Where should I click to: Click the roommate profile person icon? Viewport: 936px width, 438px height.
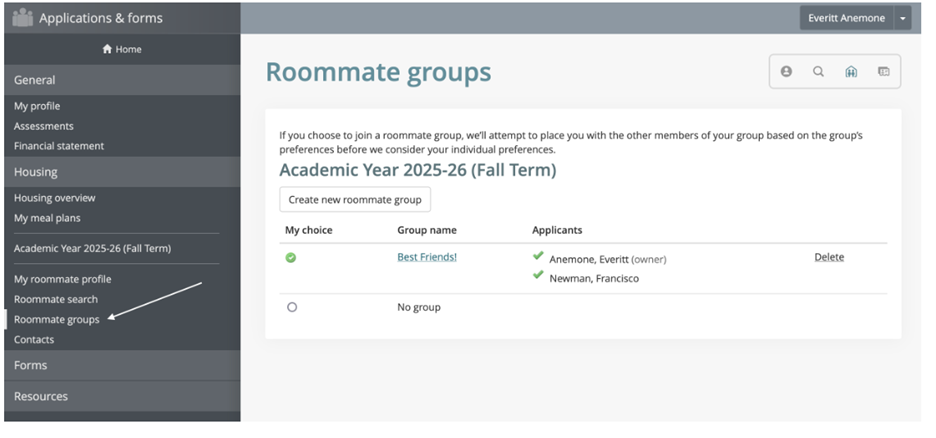tap(786, 71)
